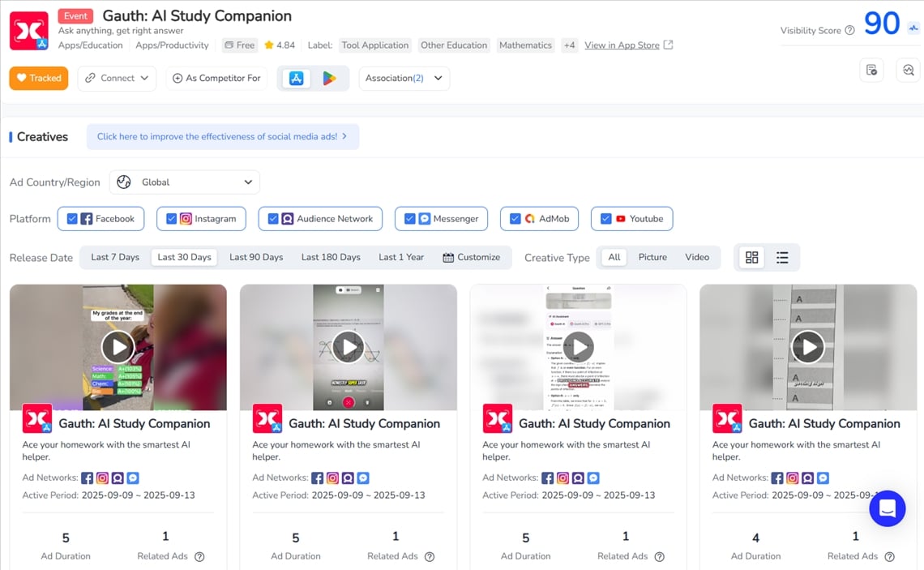Filter creative type by Video
This screenshot has width=924, height=570.
point(696,257)
